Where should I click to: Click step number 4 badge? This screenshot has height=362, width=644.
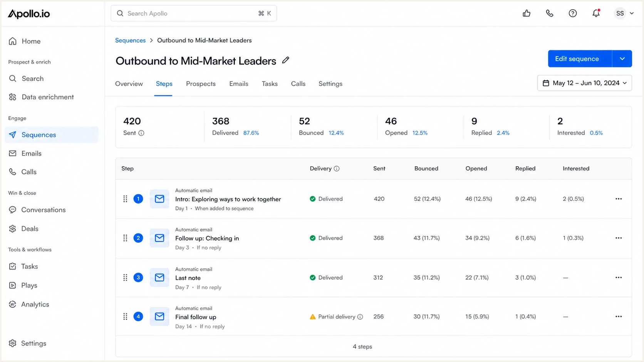[x=138, y=317]
